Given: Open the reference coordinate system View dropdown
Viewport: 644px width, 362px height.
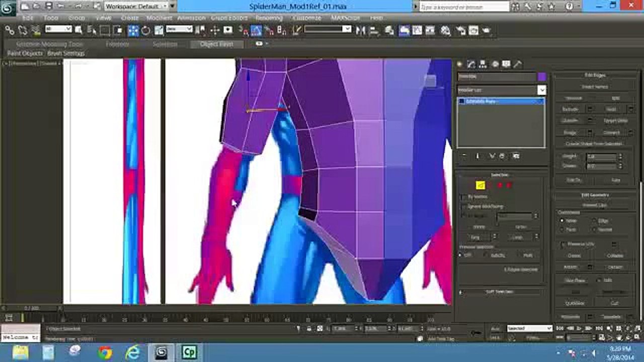Looking at the screenshot, I should (180, 29).
